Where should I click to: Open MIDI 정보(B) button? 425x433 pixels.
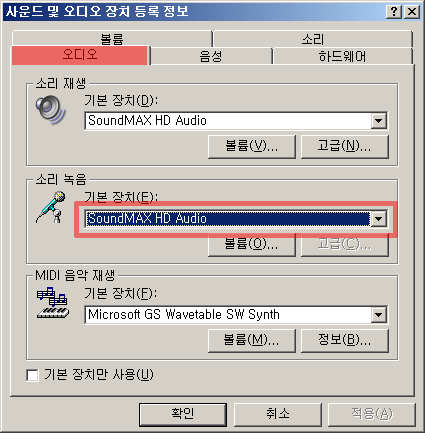point(345,341)
